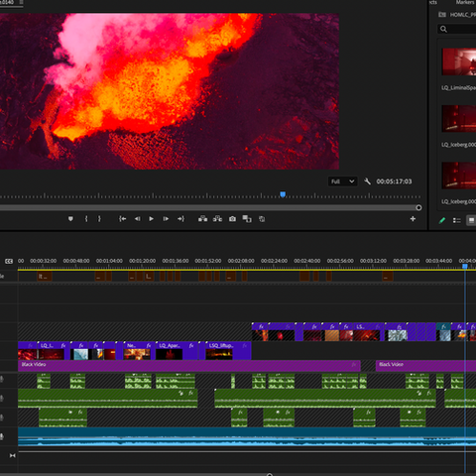Click the Go to In point icon
The width and height of the screenshot is (476, 476).
pyautogui.click(x=122, y=219)
